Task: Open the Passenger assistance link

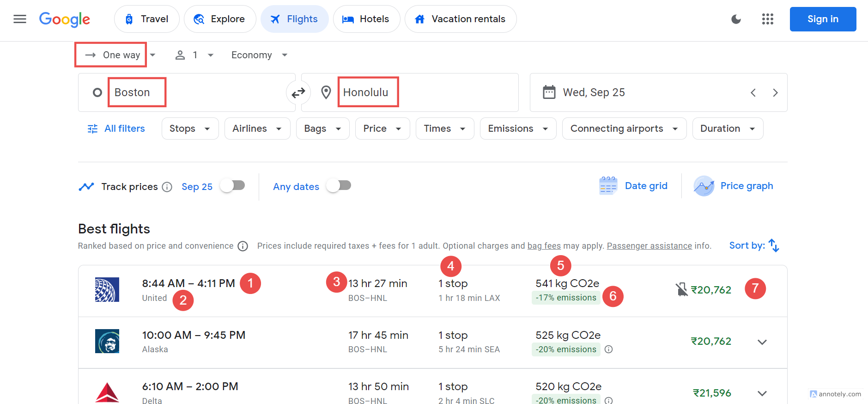Action: tap(649, 246)
